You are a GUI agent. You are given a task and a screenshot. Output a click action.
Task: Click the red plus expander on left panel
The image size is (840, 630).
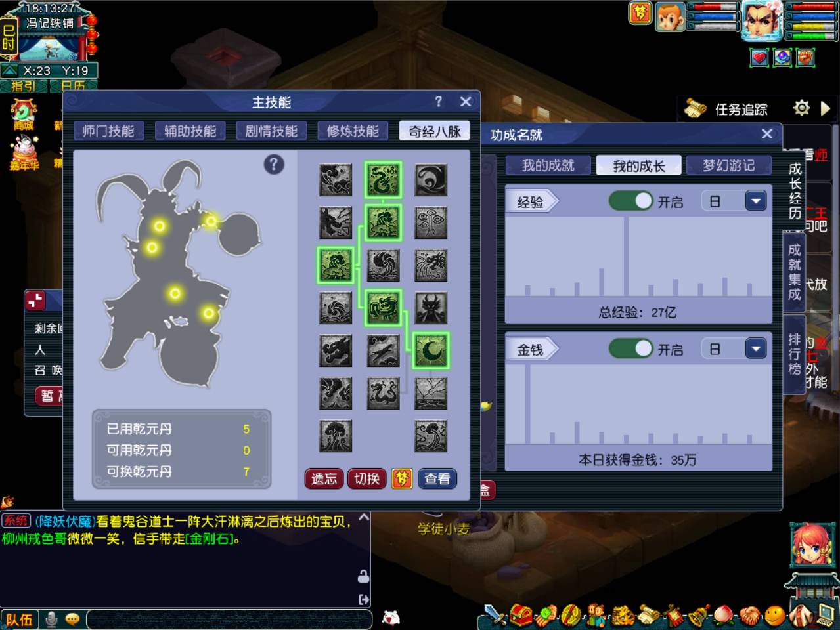[35, 301]
